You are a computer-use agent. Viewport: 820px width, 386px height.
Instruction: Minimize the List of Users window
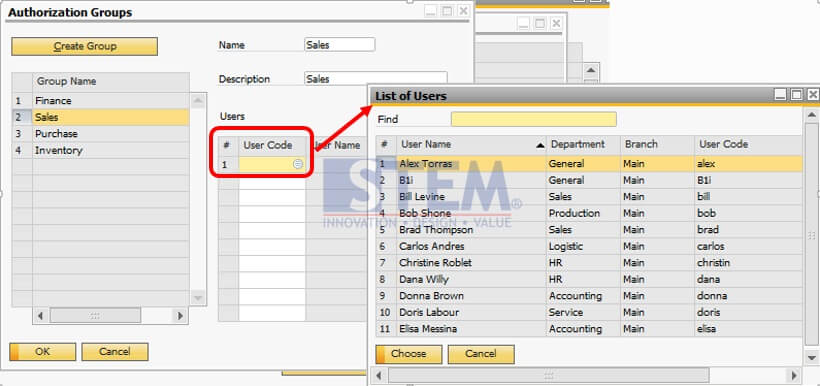pyautogui.click(x=780, y=95)
